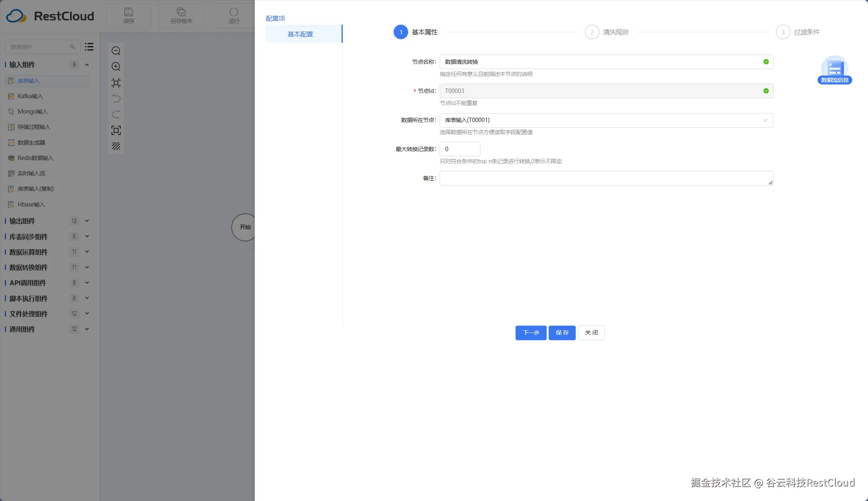Click the zoom in magnifier icon
This screenshot has height=501, width=868.
[x=116, y=67]
